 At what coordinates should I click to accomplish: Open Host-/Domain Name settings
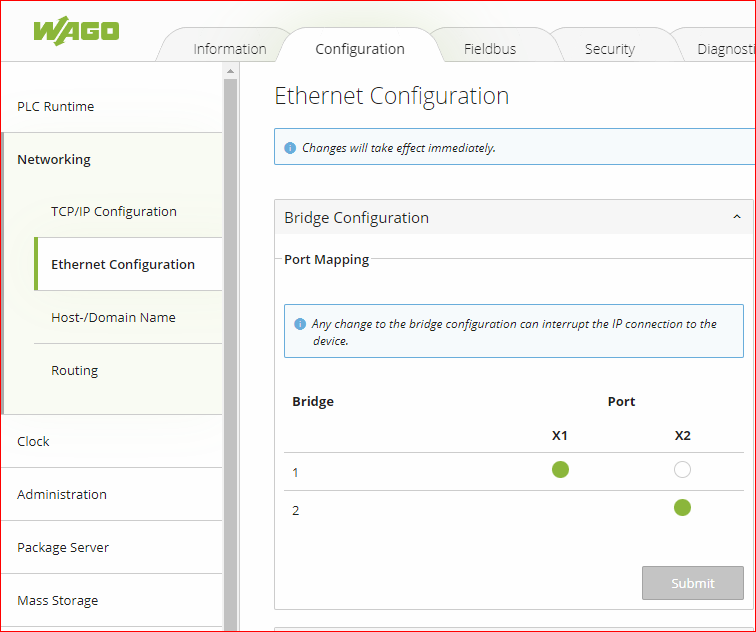113,318
